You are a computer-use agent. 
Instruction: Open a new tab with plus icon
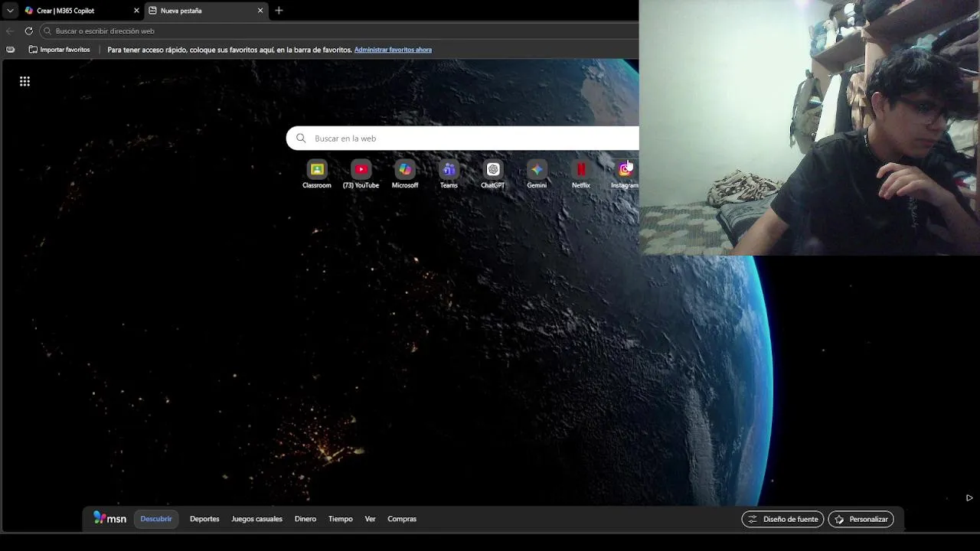coord(279,11)
